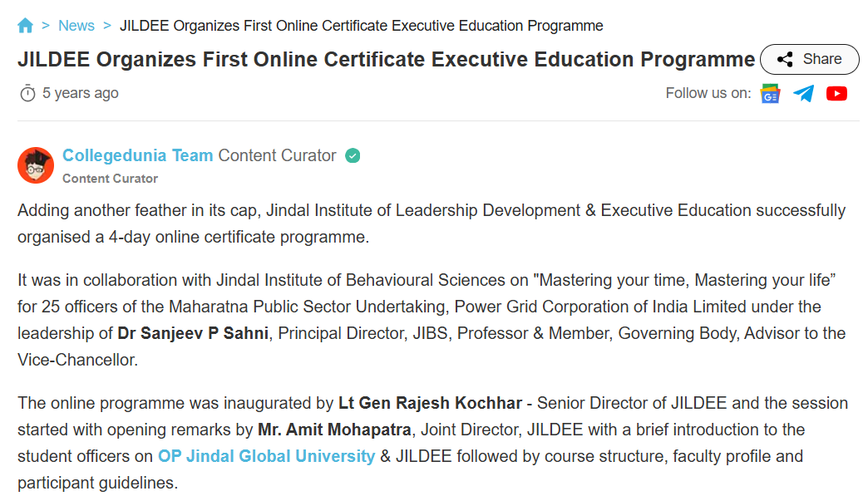This screenshot has height=496, width=868.
Task: Click the article headline text
Action: (x=387, y=60)
